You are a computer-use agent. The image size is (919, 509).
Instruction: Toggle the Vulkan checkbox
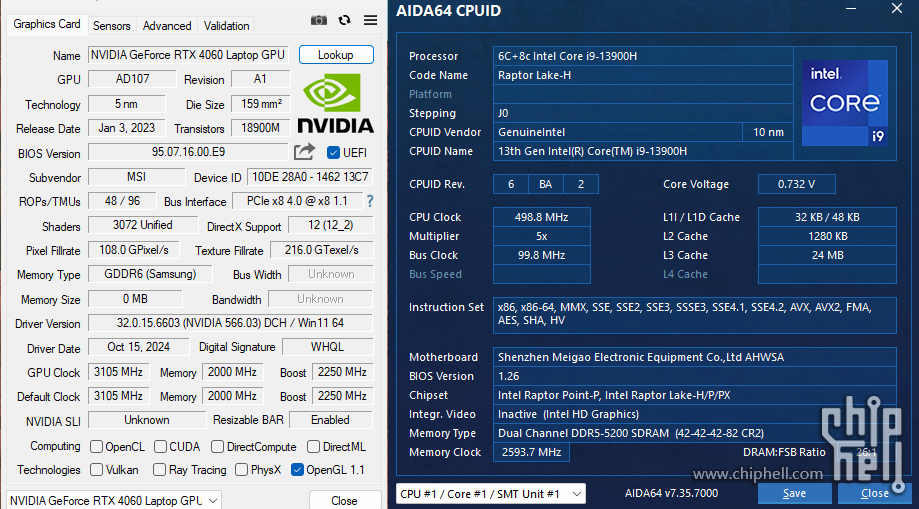tap(97, 470)
